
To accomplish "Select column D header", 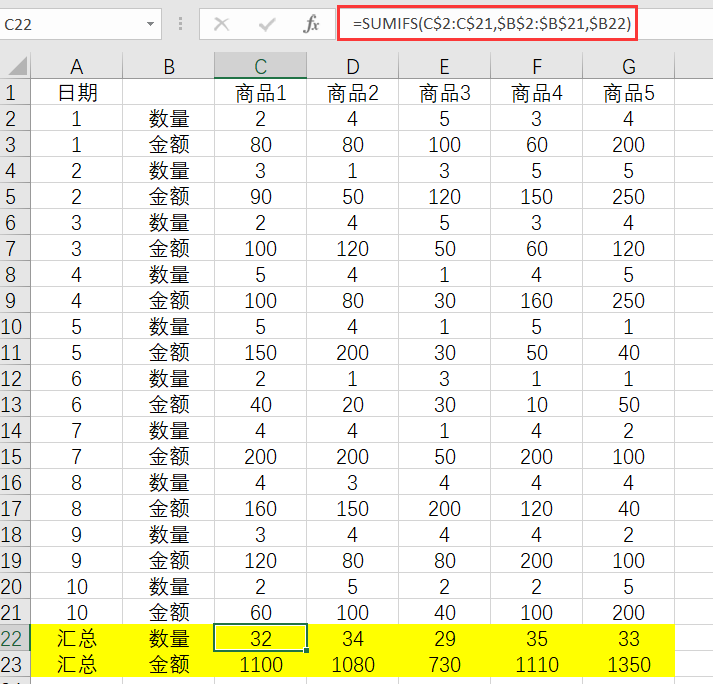I will pyautogui.click(x=353, y=66).
